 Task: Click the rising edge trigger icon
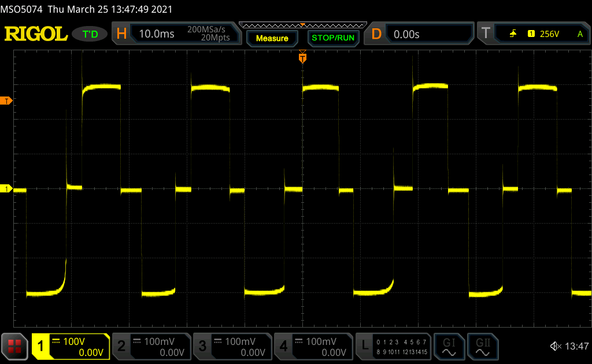click(x=513, y=34)
